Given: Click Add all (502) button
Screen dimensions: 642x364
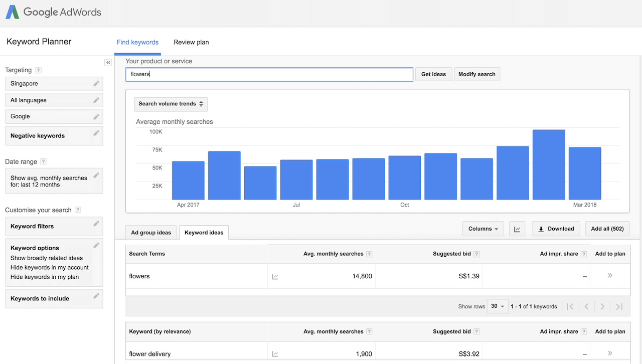Looking at the screenshot, I should tap(607, 229).
